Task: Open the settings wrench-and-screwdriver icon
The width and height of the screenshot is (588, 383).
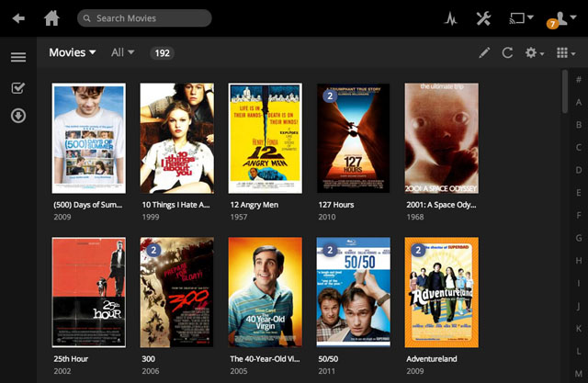Action: (483, 18)
